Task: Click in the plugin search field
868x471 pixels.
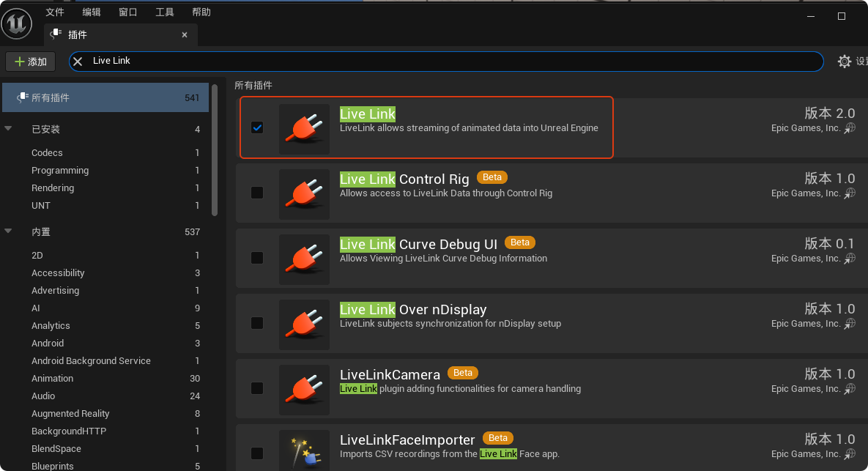Action: click(x=445, y=61)
